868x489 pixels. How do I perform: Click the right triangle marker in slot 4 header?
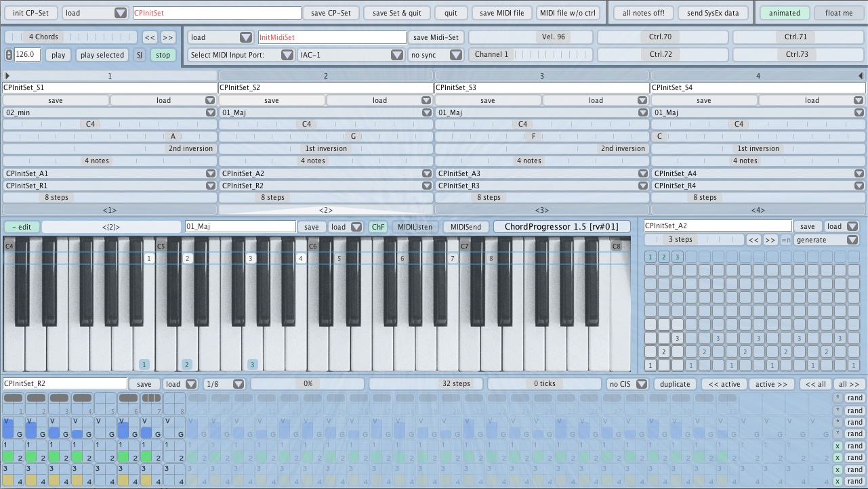click(x=861, y=76)
